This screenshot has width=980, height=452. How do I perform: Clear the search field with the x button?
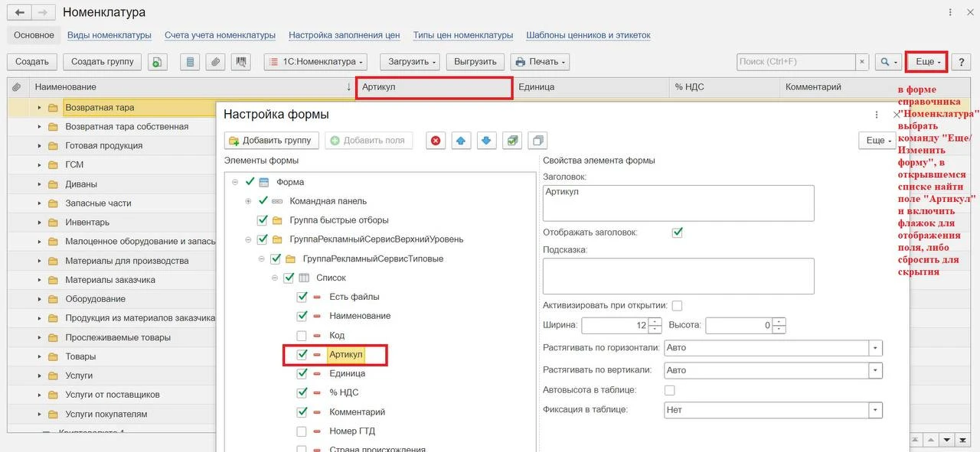862,62
